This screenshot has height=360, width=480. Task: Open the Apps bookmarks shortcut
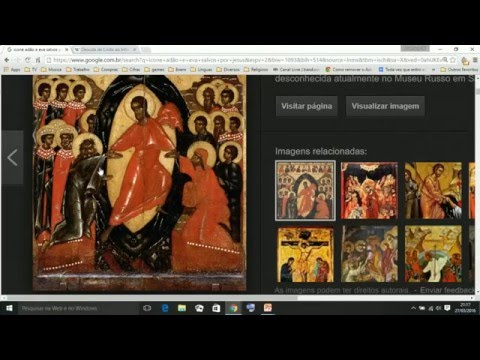click(12, 69)
